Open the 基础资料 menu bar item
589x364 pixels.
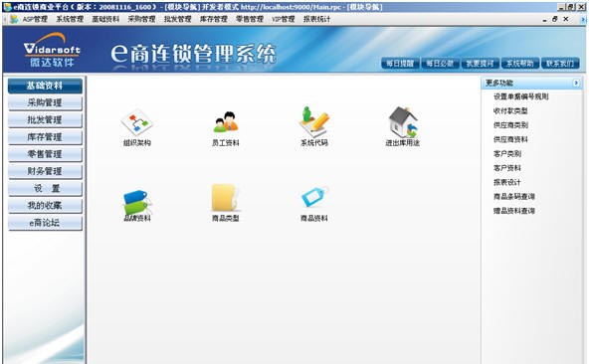tap(105, 19)
